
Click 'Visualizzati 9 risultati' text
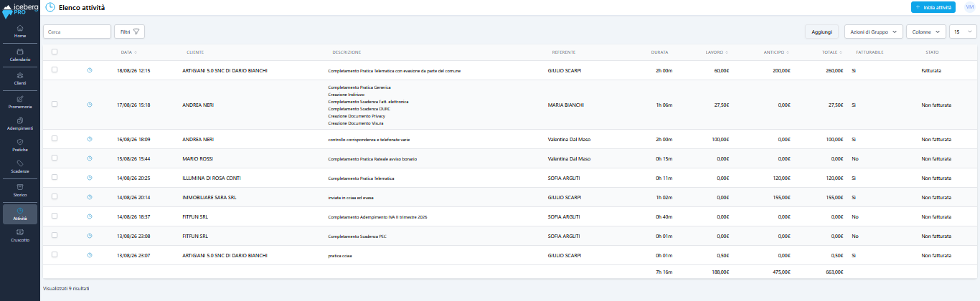(x=66, y=288)
